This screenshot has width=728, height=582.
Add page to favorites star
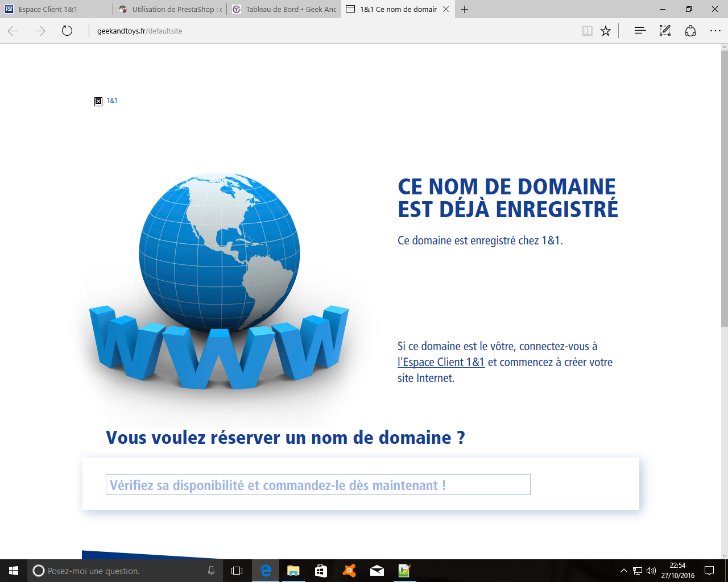point(606,31)
